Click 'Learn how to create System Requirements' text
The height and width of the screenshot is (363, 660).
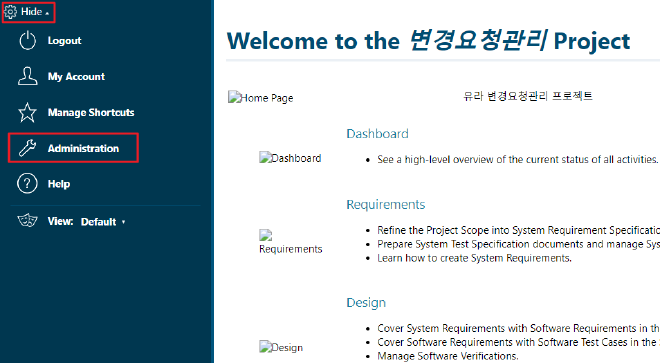coord(474,258)
